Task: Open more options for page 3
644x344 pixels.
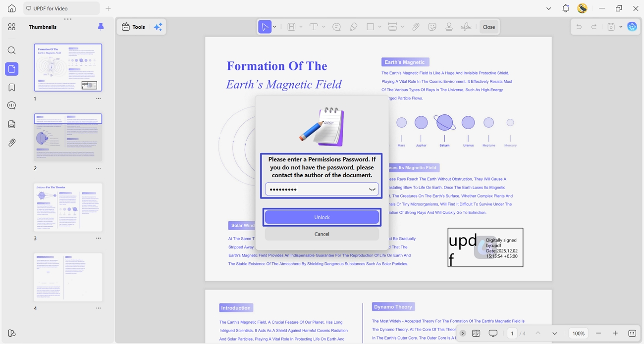Action: coord(98,238)
